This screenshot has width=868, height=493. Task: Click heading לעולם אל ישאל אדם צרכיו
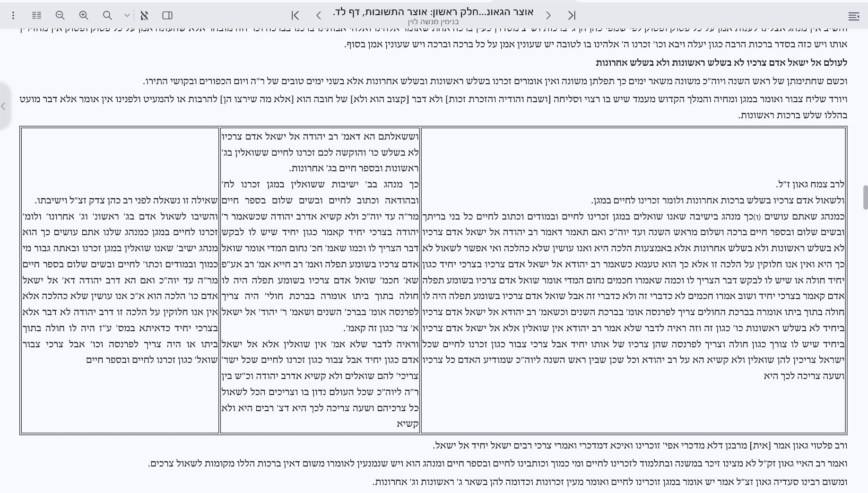pos(721,62)
